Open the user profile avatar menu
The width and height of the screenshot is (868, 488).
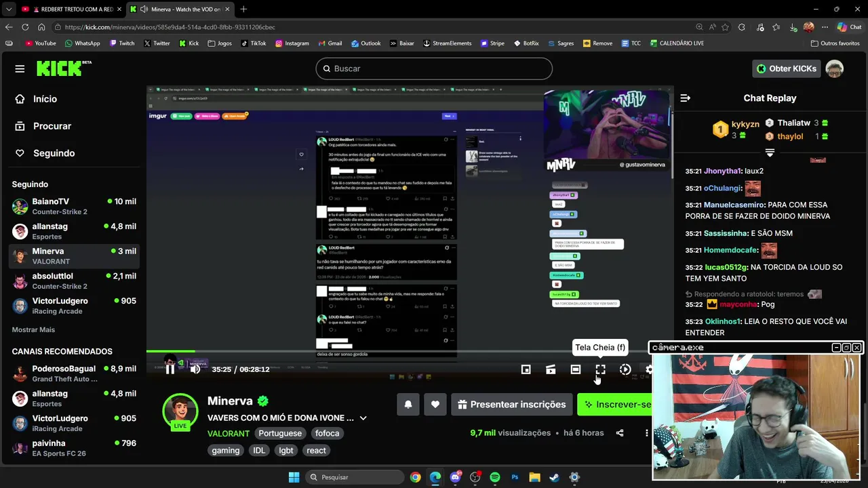coord(834,68)
